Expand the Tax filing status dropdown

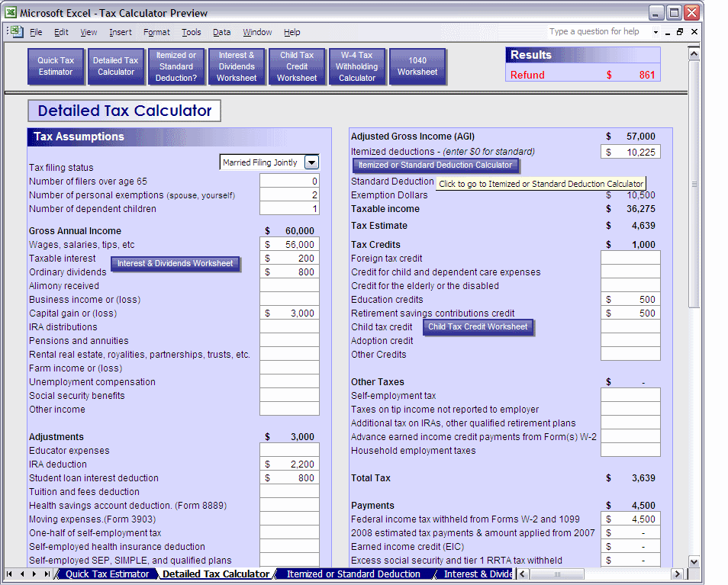tap(311, 162)
